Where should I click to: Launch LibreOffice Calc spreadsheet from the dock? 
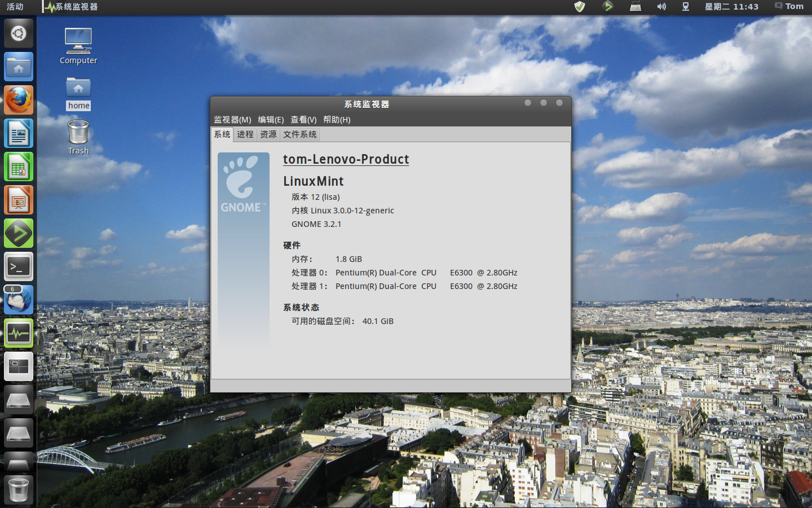(19, 167)
